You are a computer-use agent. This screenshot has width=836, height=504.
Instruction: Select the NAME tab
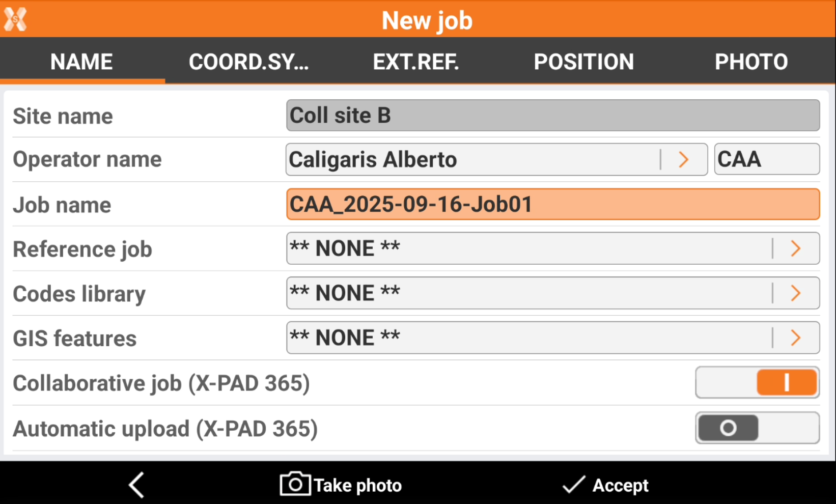(x=81, y=62)
